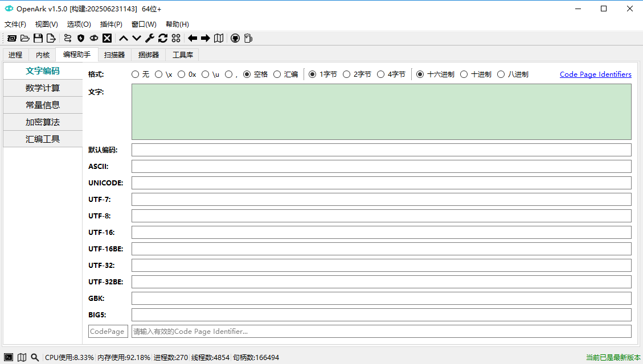This screenshot has height=364, width=643.
Task: Open the shield security tool in toolbar
Action: [80, 38]
